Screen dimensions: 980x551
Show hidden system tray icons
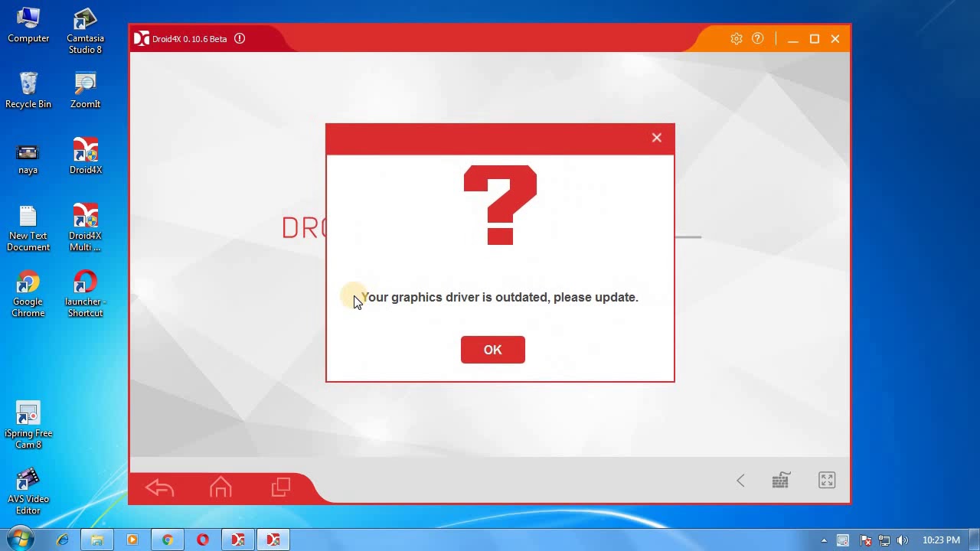pyautogui.click(x=824, y=540)
